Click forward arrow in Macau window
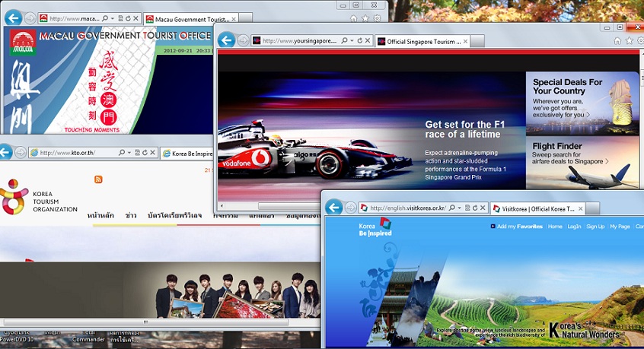 30,18
